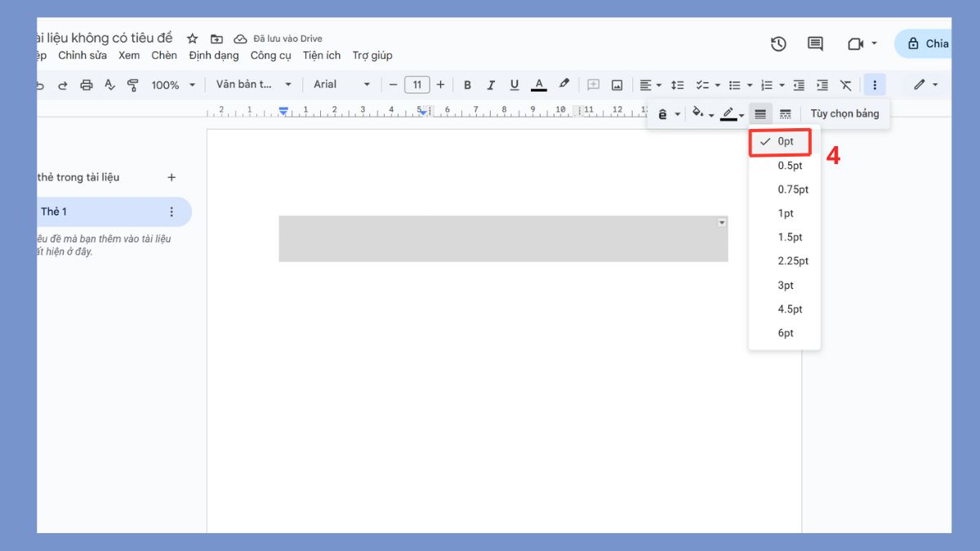Decrease the font size
The height and width of the screenshot is (551, 980).
point(393,85)
